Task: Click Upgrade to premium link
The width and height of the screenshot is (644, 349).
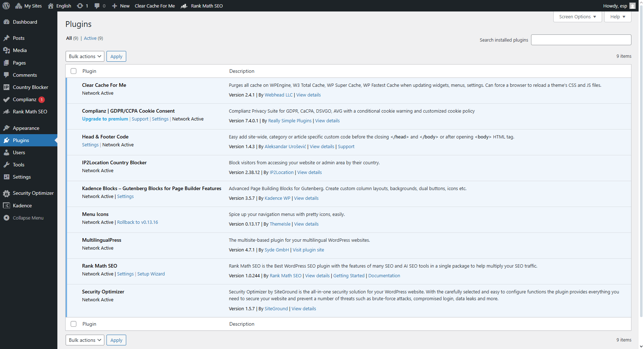Action: [105, 119]
